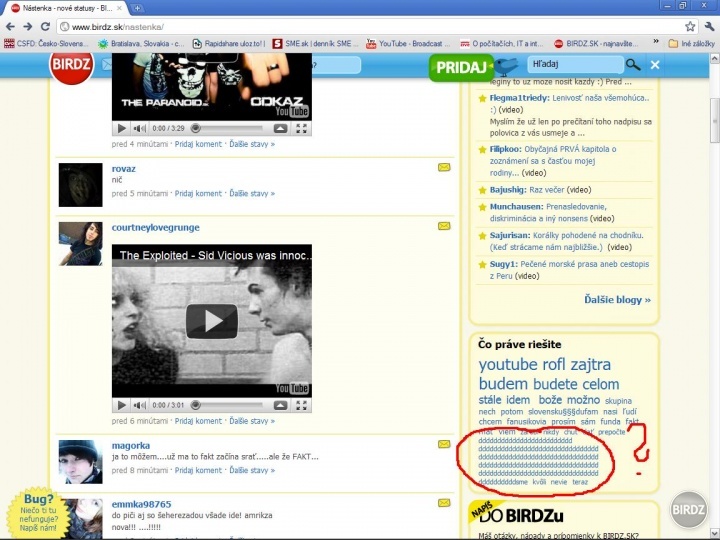This screenshot has width=720, height=540.
Task: Click the gray round BIRDZ badge at bottom right
Action: click(x=688, y=509)
